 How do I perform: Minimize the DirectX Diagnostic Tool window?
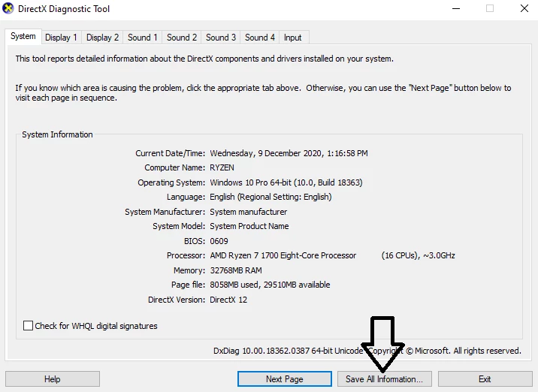456,8
